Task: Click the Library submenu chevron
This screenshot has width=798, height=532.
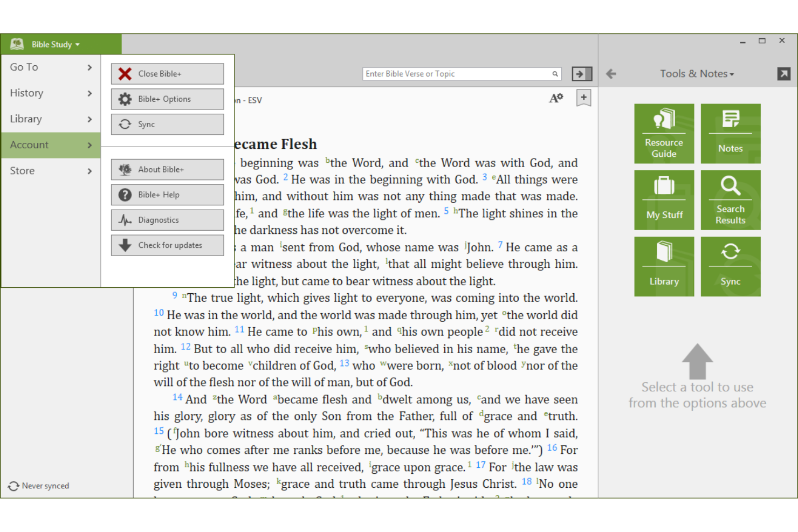Action: [90, 119]
